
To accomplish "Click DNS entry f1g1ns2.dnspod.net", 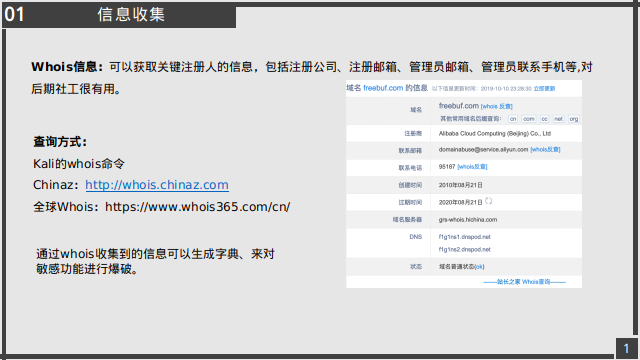I will 464,249.
